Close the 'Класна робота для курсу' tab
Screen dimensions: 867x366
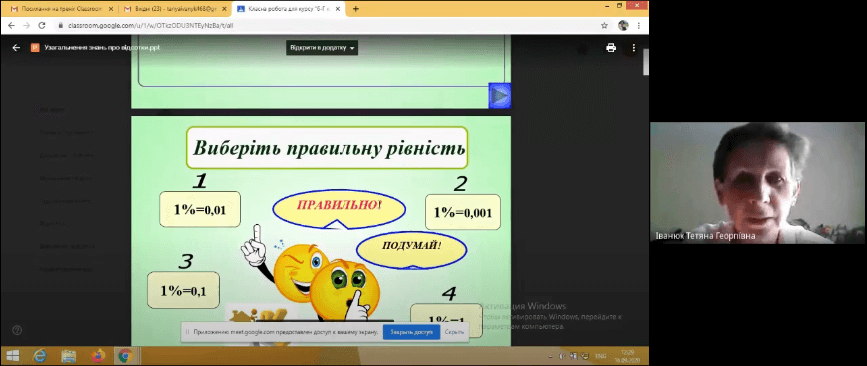pyautogui.click(x=338, y=9)
